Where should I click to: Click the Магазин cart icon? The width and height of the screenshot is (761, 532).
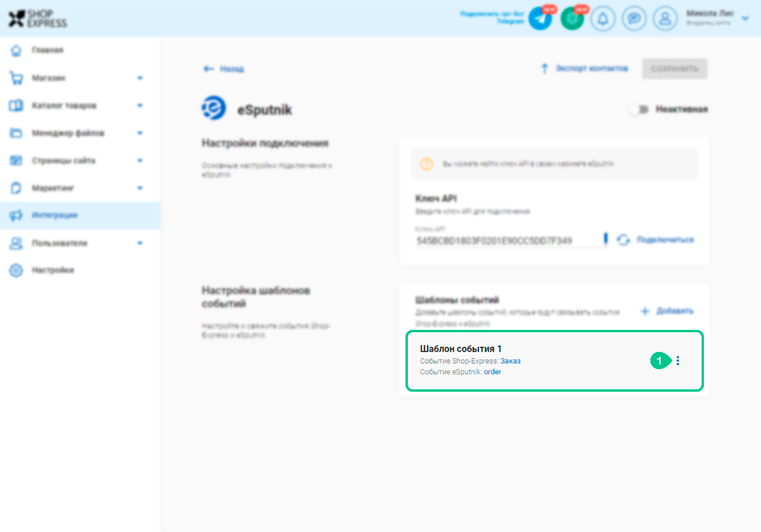(x=16, y=78)
